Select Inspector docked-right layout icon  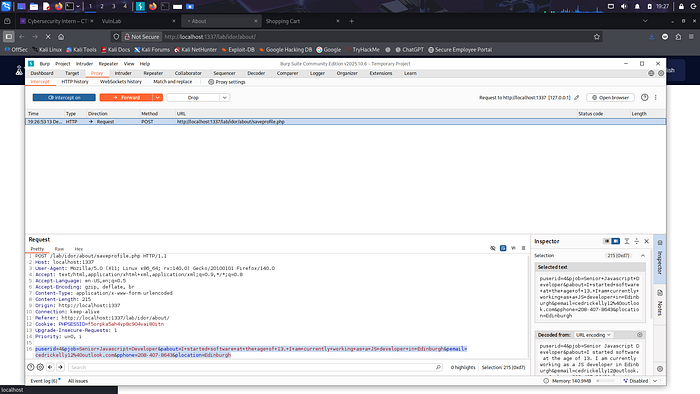coord(616,241)
